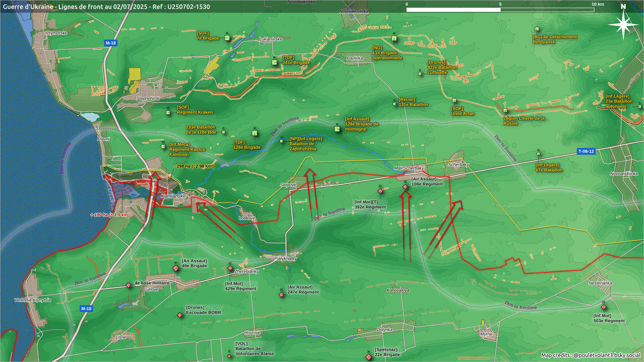Select the 11e Brigade opérationnelle marker icon
The width and height of the screenshot is (644, 362).
[394, 38]
